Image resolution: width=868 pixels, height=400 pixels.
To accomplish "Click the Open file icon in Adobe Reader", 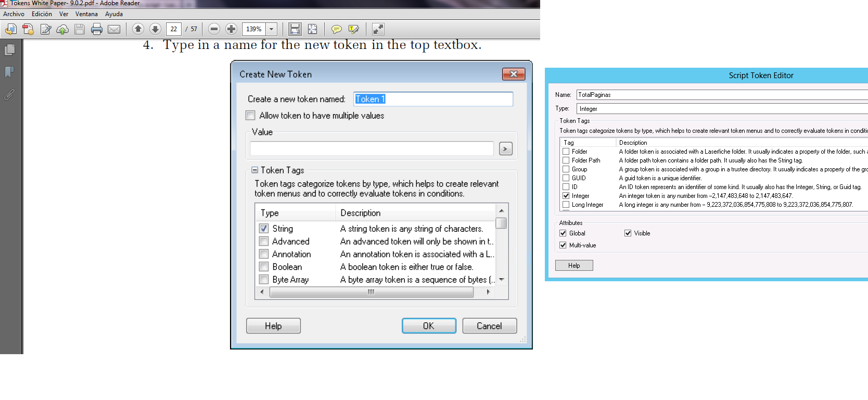I will (x=11, y=29).
